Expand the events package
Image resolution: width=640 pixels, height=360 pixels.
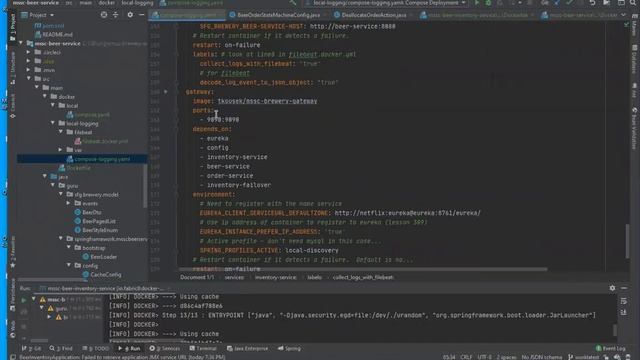click(x=69, y=203)
